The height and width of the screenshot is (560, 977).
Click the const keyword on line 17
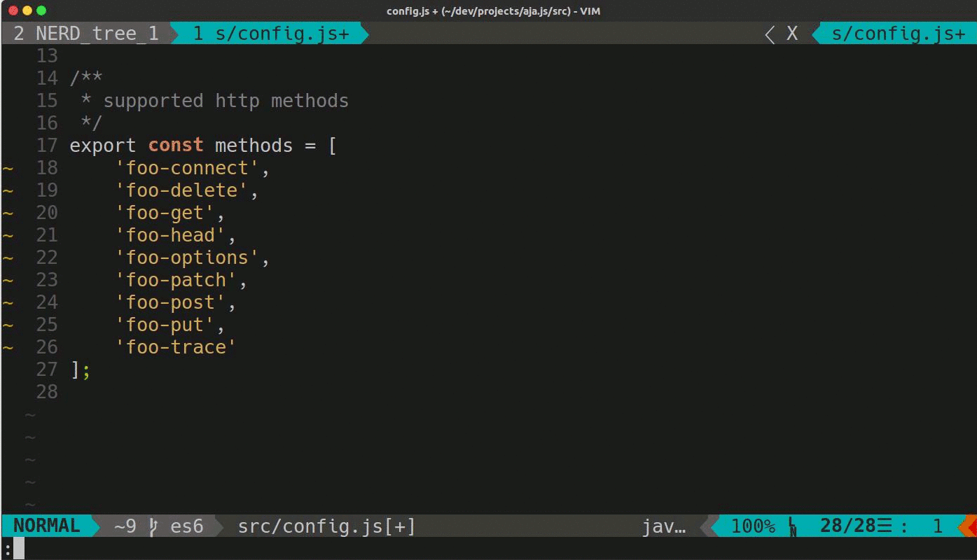[176, 145]
